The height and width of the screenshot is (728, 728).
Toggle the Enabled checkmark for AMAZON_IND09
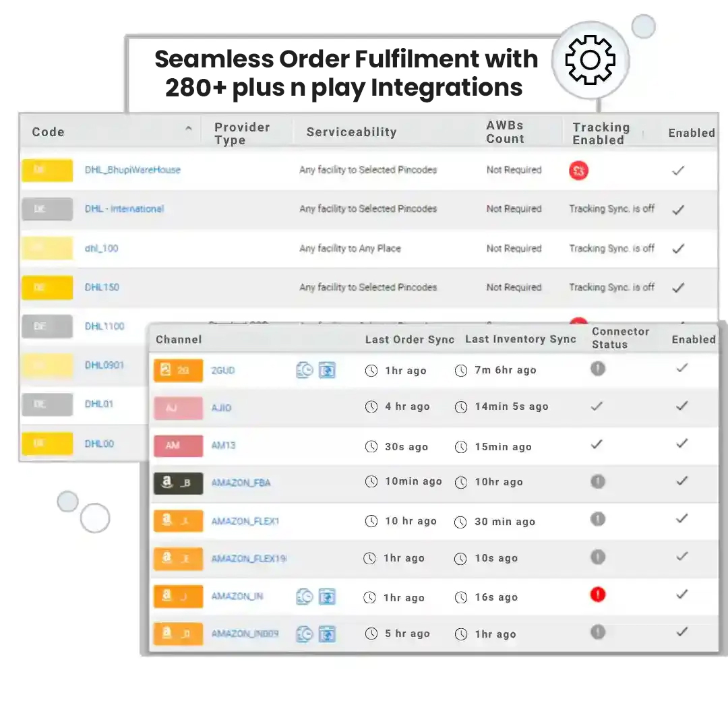pyautogui.click(x=681, y=632)
